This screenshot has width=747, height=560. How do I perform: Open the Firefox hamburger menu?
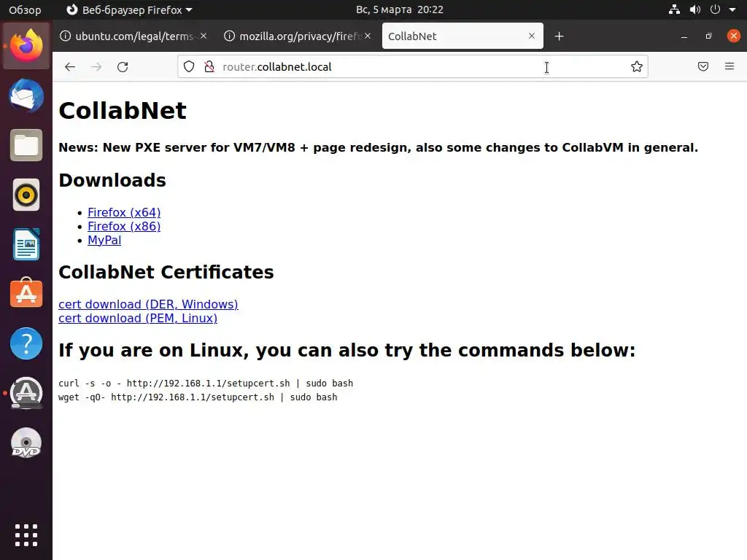click(x=729, y=66)
